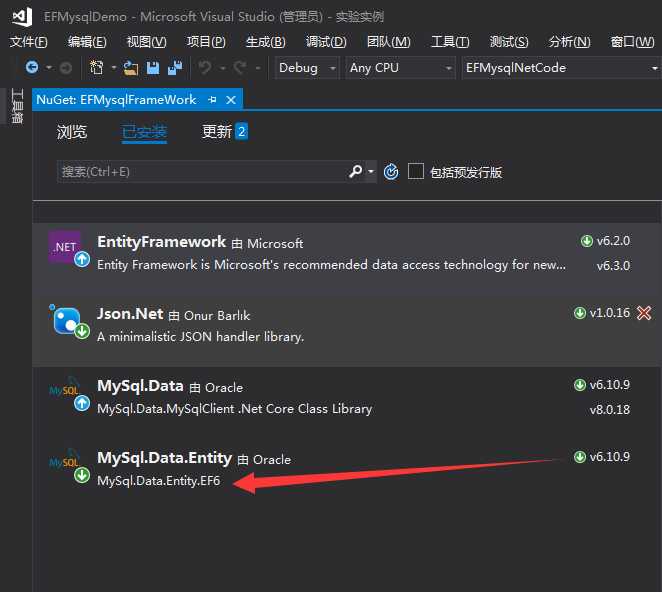The width and height of the screenshot is (662, 592).
Task: Click the refresh package list icon
Action: tap(391, 171)
